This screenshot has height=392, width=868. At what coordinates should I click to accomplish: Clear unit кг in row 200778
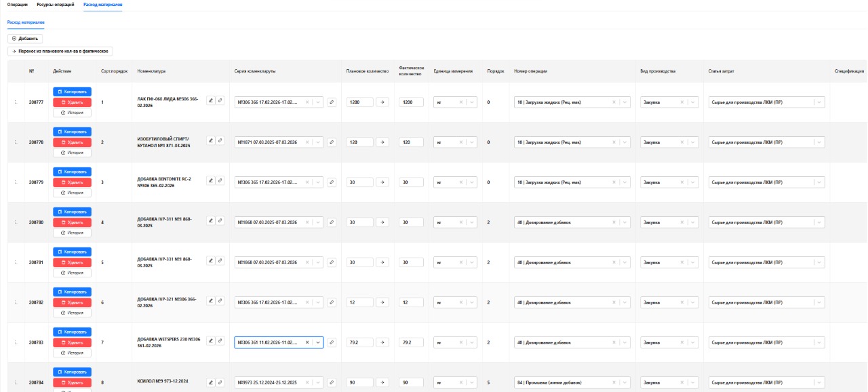coord(461,142)
